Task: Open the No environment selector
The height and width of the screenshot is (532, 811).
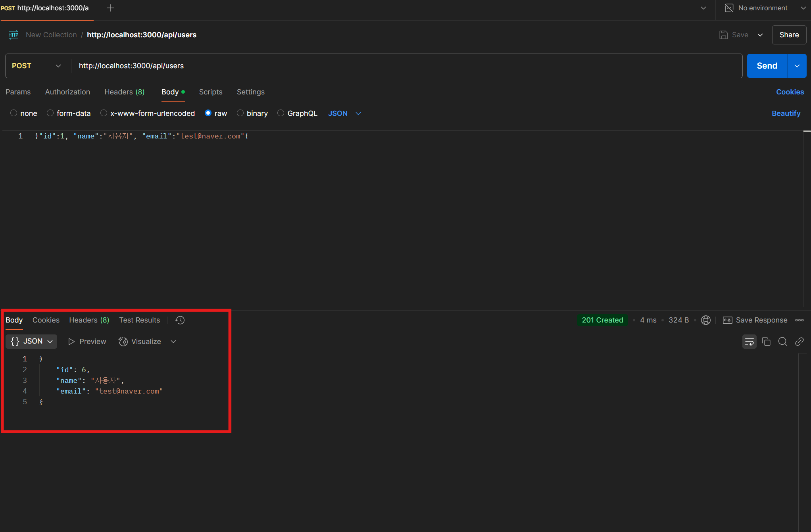Action: tap(765, 8)
